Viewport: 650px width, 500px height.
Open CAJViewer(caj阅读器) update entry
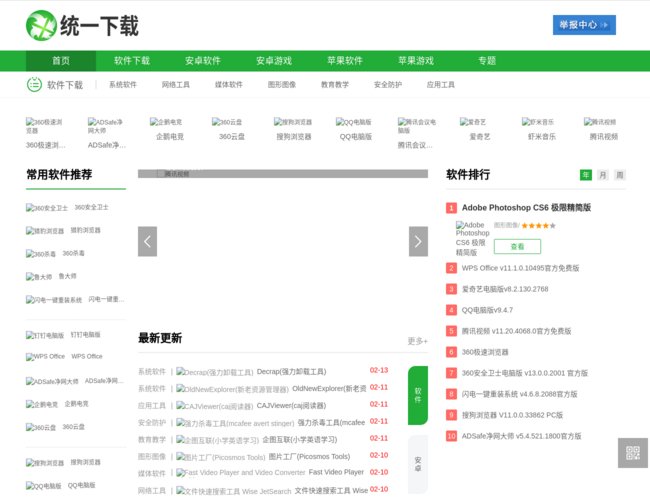pos(291,405)
